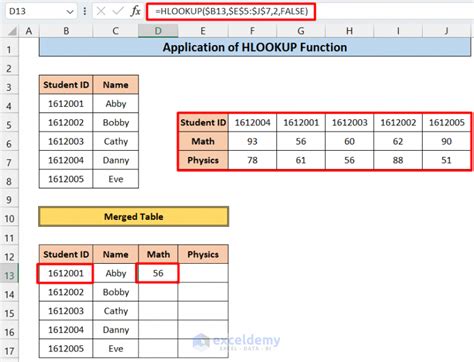Screen dimensions: 474x362
Task: Select column C header
Action: coord(115,31)
